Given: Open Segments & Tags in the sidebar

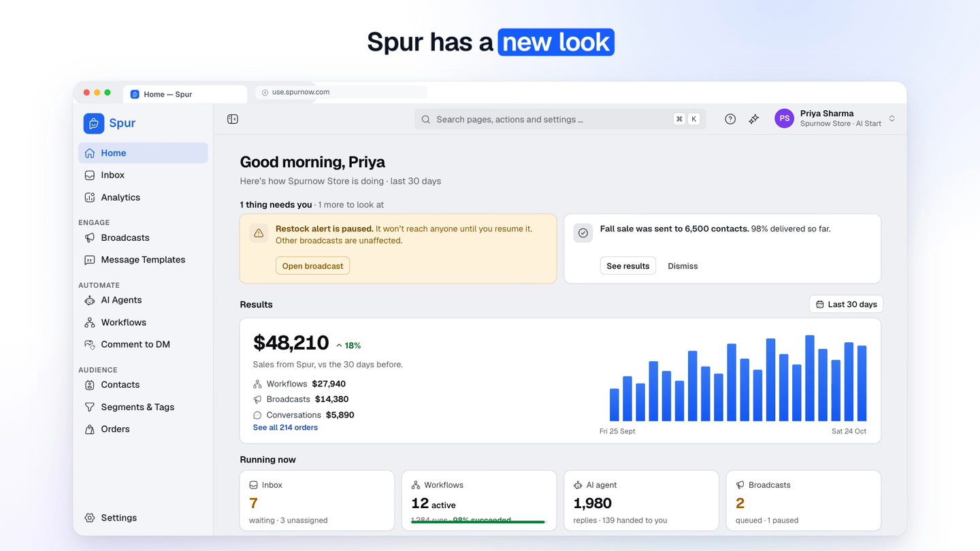Looking at the screenshot, I should point(143,407).
